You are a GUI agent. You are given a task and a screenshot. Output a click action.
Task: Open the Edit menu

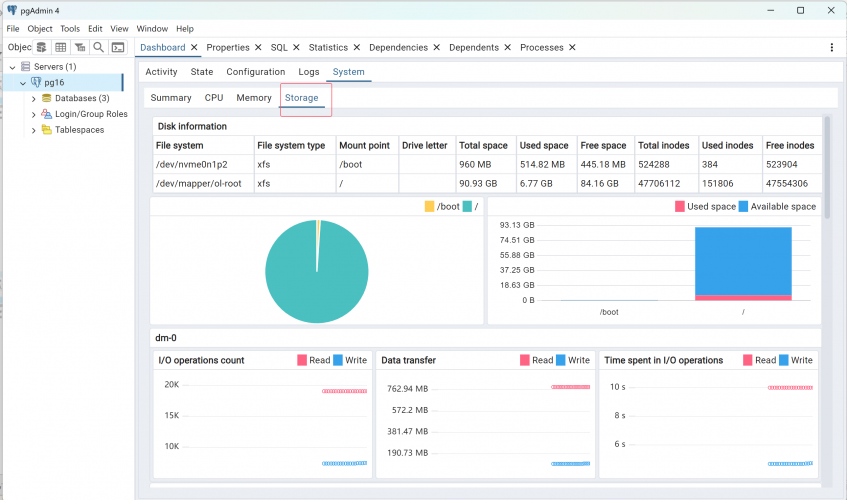click(95, 29)
